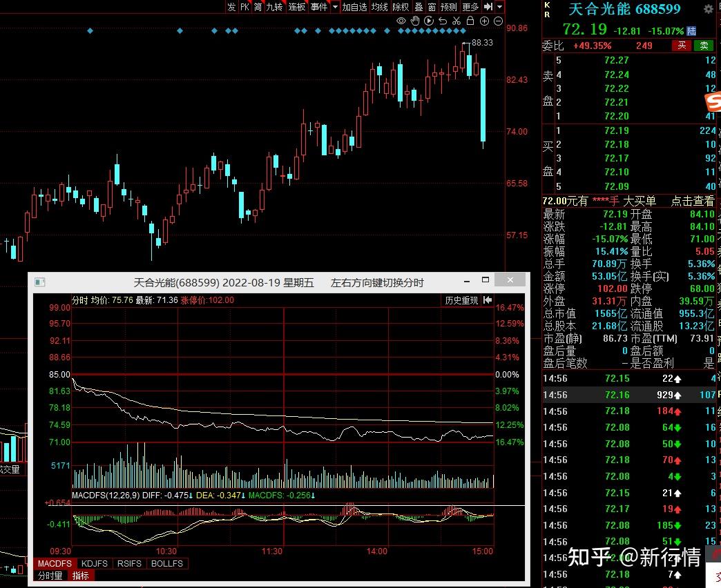Click the 跌停 68.00 value

(x=702, y=289)
